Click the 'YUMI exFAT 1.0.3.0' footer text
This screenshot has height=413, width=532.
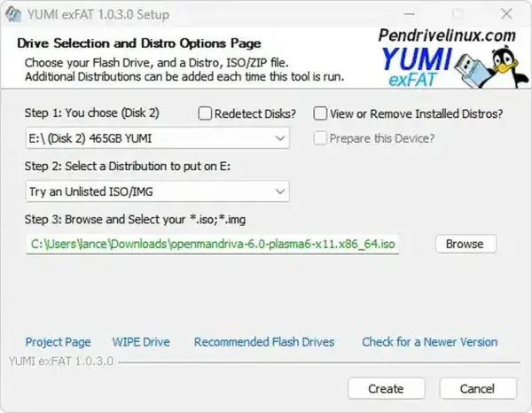click(60, 362)
